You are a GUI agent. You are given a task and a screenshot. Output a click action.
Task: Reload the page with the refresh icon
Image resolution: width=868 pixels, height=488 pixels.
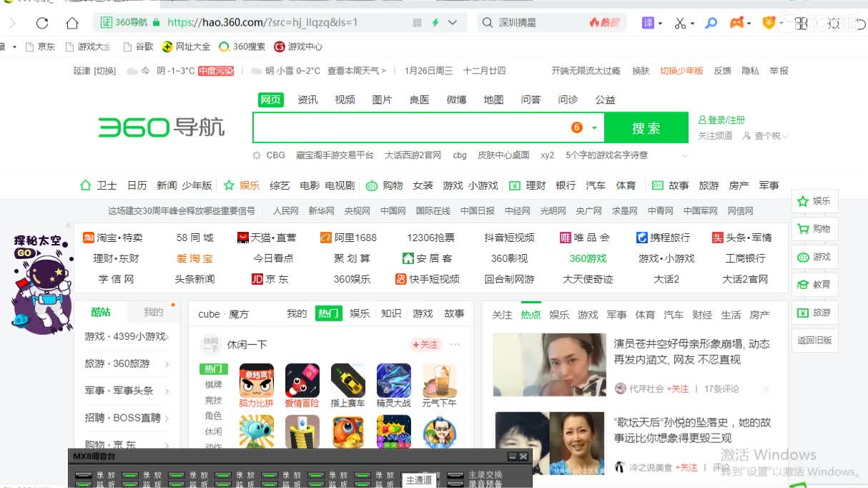click(42, 23)
